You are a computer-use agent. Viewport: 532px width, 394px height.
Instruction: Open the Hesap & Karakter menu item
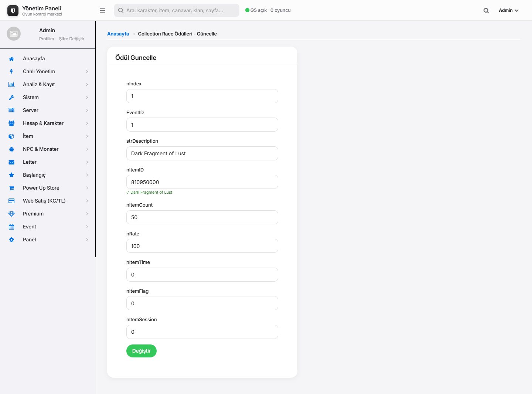48,123
